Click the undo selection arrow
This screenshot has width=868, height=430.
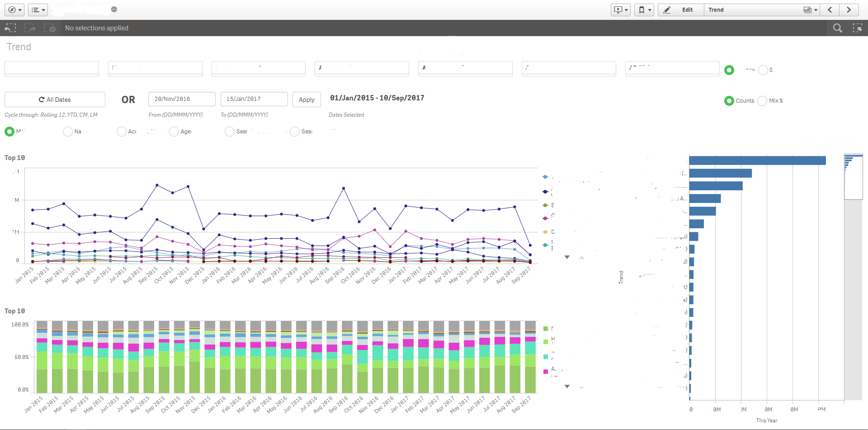(x=10, y=28)
